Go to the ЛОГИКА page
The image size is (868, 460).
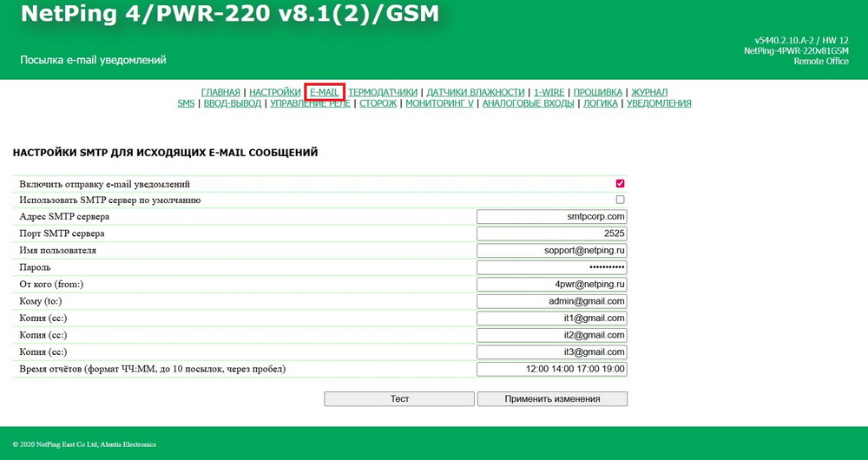click(x=601, y=103)
